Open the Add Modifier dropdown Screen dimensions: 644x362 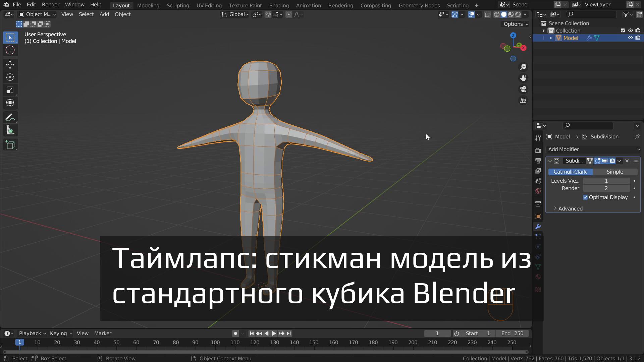(x=593, y=149)
